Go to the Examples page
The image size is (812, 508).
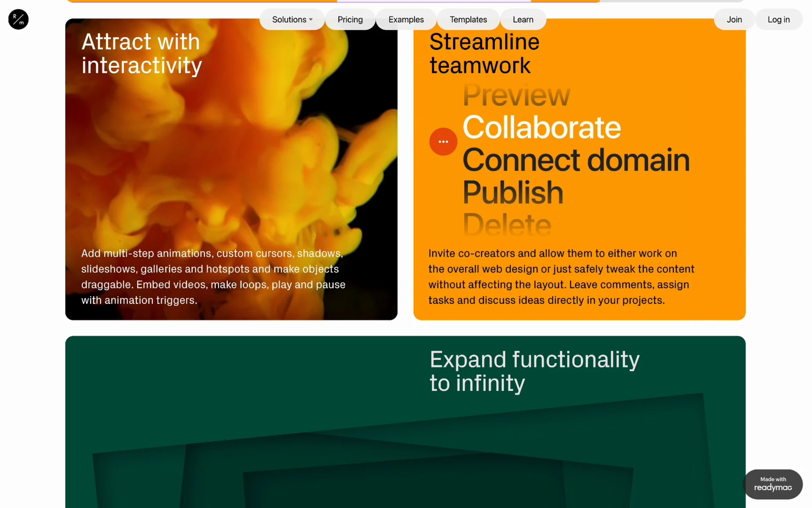[406, 19]
